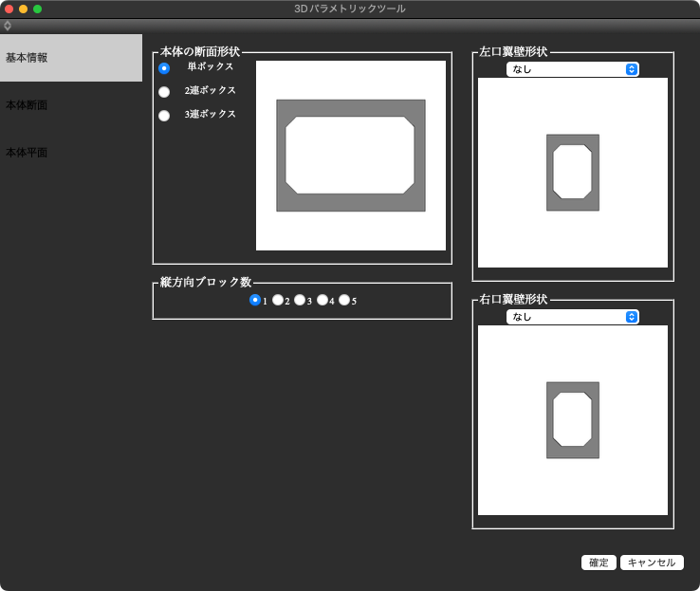This screenshot has width=700, height=591.
Task: Select the 単ボックス radio option
Action: [x=164, y=67]
